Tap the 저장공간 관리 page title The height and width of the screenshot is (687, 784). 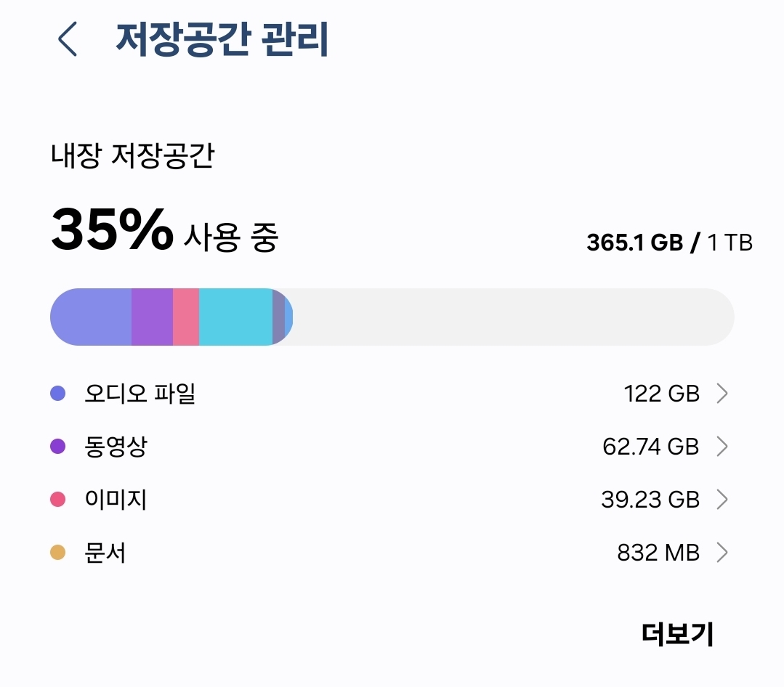(222, 40)
